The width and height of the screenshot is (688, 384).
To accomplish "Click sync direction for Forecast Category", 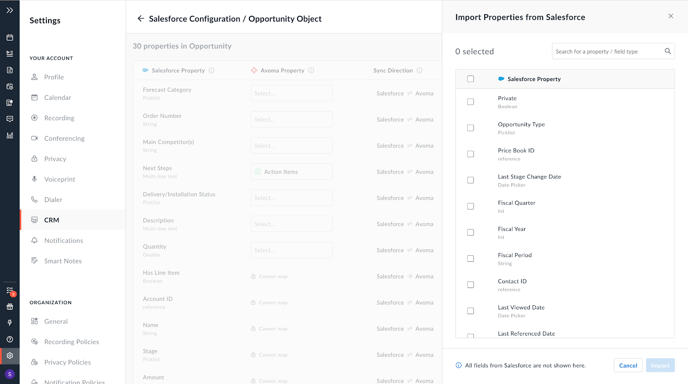I will [x=405, y=93].
